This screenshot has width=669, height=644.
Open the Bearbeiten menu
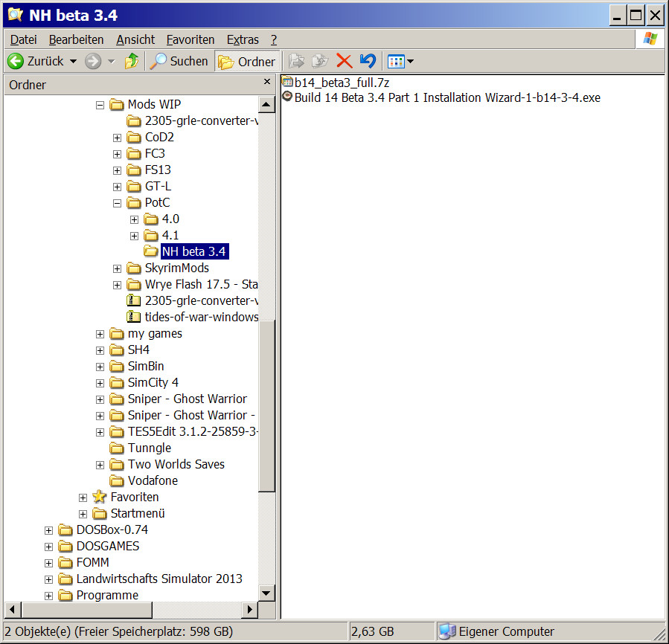click(77, 39)
